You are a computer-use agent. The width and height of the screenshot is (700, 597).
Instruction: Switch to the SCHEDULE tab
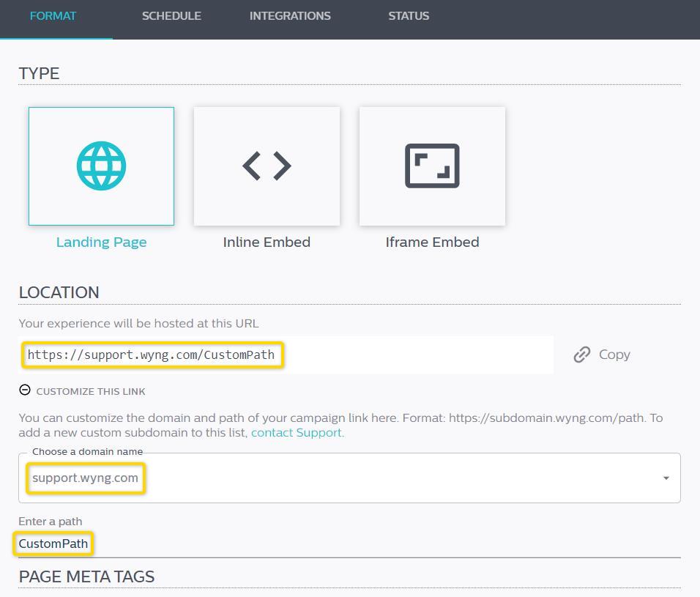[x=171, y=16]
